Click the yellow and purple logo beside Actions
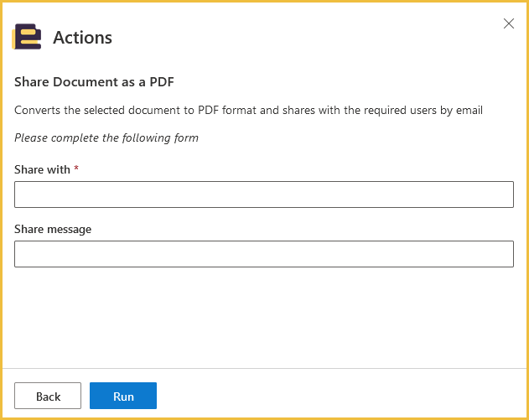529x420 pixels. coord(27,36)
